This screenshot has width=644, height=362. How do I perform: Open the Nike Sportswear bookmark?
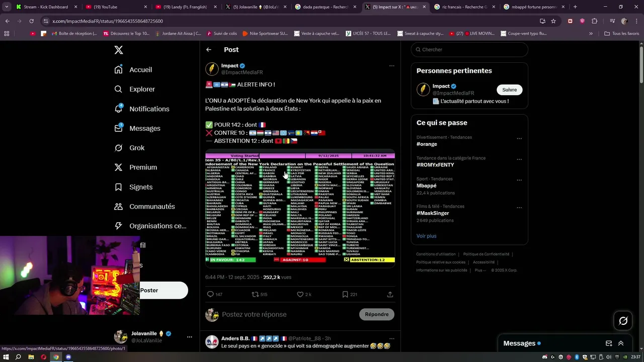tap(265, 34)
